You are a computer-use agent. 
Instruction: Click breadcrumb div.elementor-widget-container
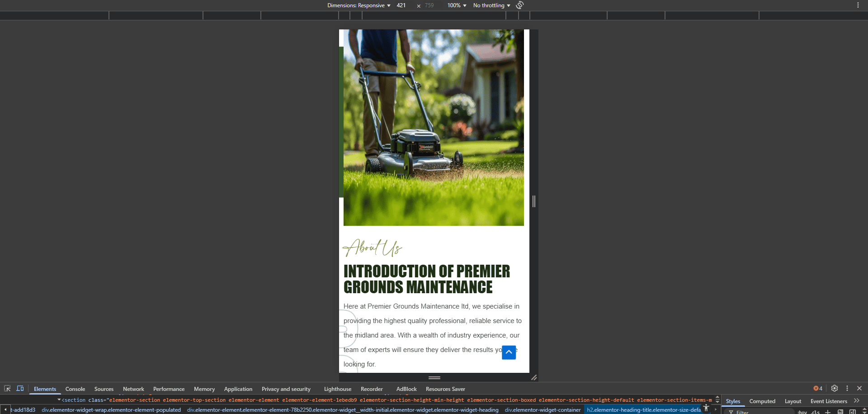coord(542,410)
